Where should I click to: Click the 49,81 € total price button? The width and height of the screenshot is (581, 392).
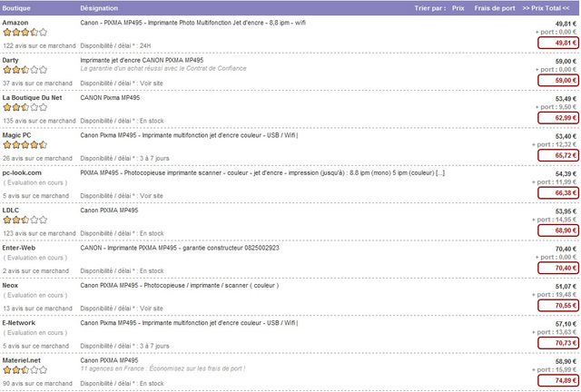tap(558, 43)
